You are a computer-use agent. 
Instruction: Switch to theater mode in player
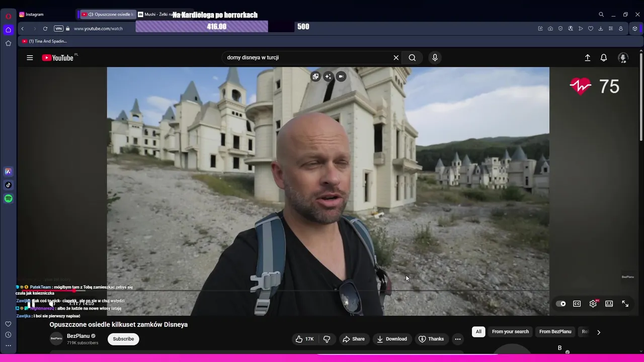pyautogui.click(x=609, y=304)
